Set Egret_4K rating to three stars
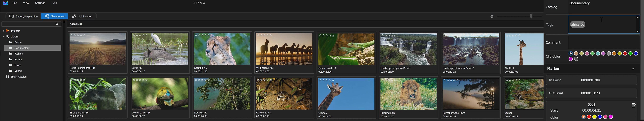The image size is (644, 121). [140, 35]
